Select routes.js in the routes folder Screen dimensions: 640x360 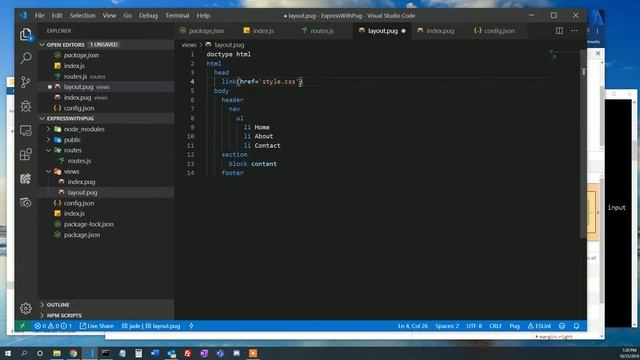(x=79, y=161)
